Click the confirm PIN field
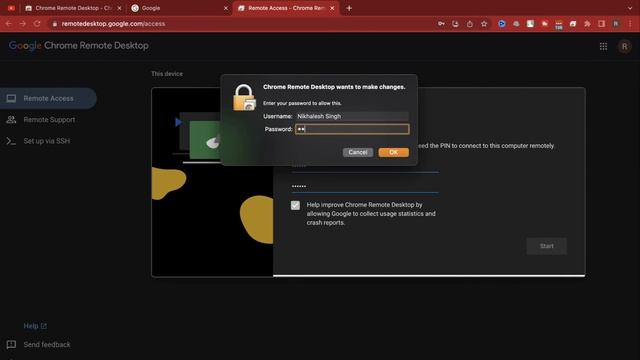 365,186
